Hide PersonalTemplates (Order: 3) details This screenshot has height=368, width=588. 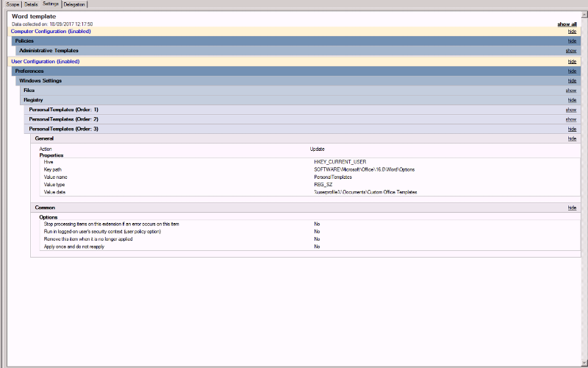[572, 130]
